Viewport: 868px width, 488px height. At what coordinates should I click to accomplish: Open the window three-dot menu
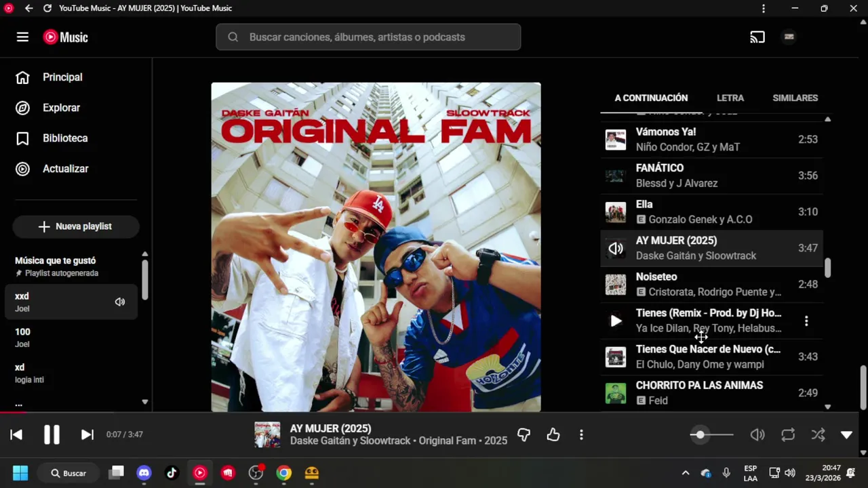tap(764, 8)
